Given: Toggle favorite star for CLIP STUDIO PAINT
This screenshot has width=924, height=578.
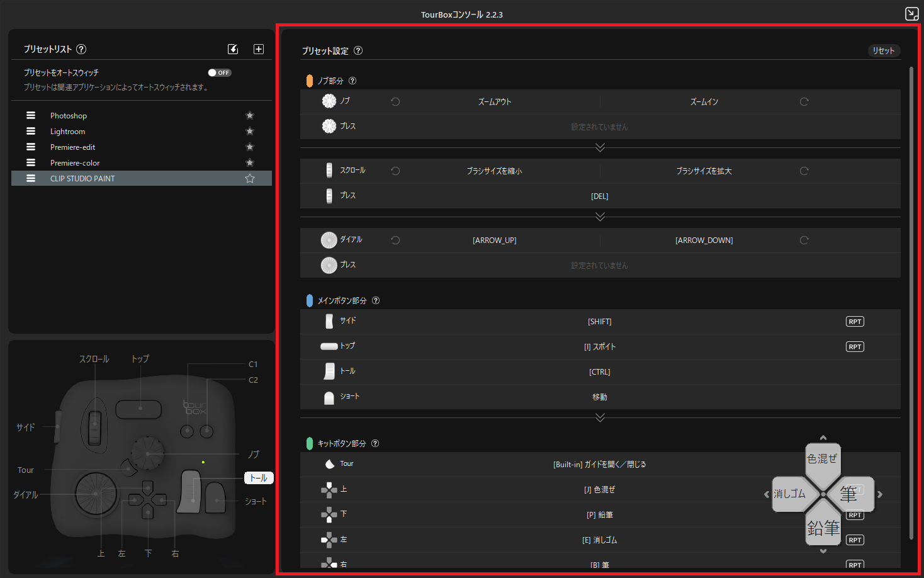Looking at the screenshot, I should 250,179.
